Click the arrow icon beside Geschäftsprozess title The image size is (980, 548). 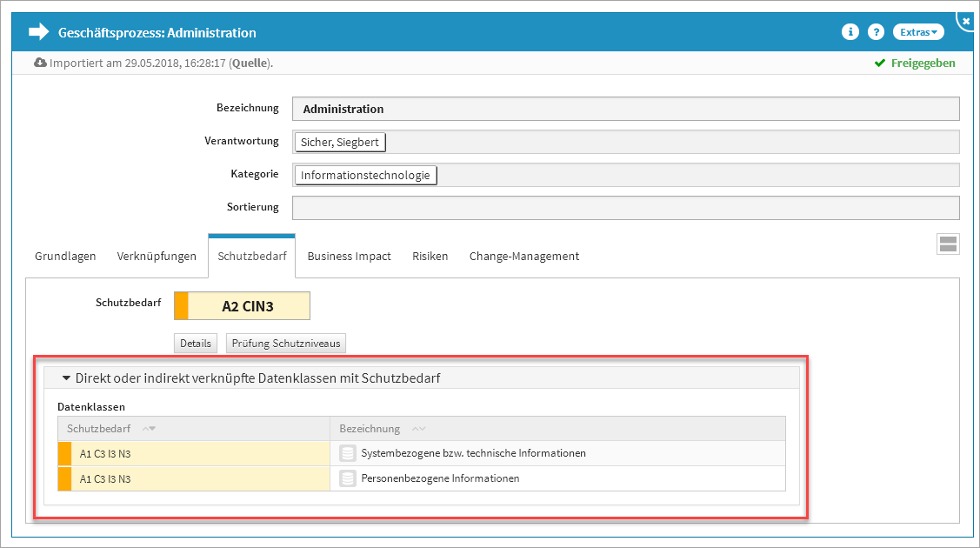tap(39, 32)
